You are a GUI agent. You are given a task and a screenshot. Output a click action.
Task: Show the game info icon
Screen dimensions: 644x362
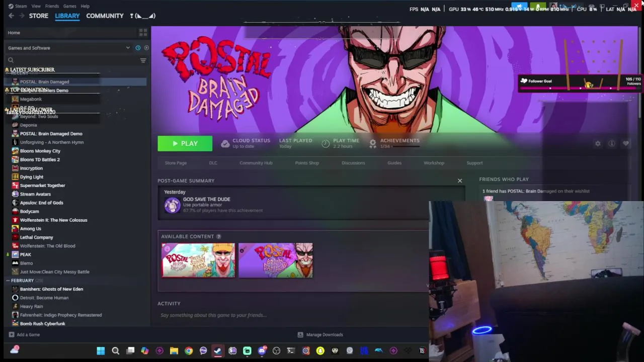click(612, 144)
